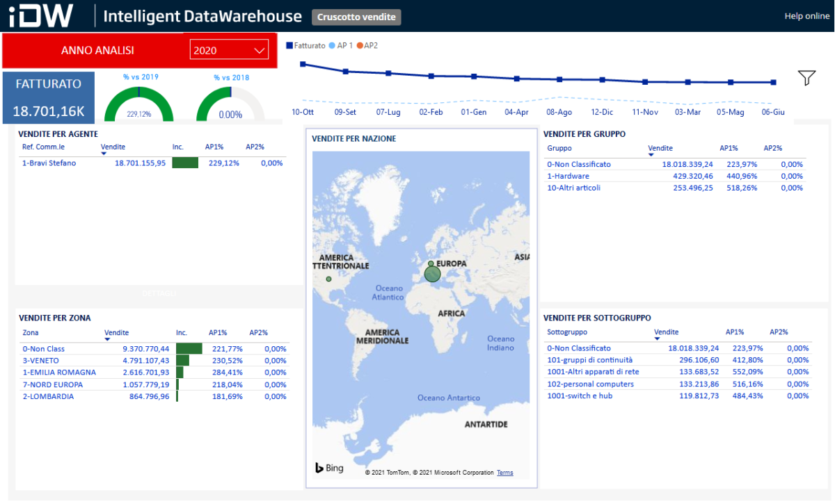Select zone row 2-LOMBARDIA
835x504 pixels.
pyautogui.click(x=154, y=396)
